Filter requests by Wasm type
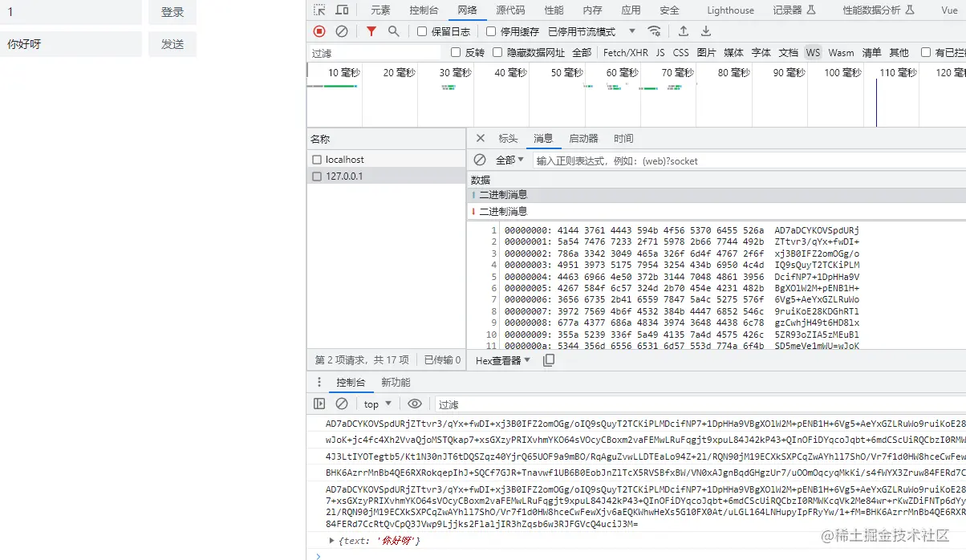Image resolution: width=966 pixels, height=560 pixels. 841,52
